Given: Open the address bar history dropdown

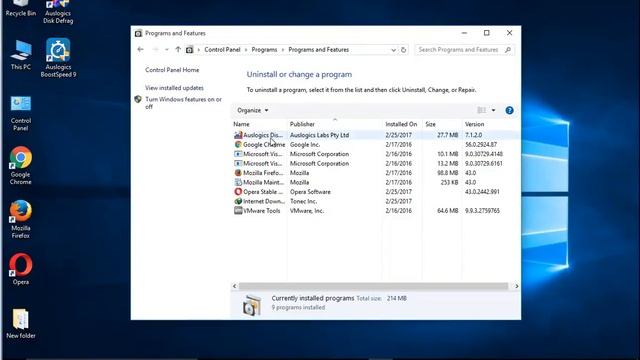Looking at the screenshot, I should (x=393, y=50).
